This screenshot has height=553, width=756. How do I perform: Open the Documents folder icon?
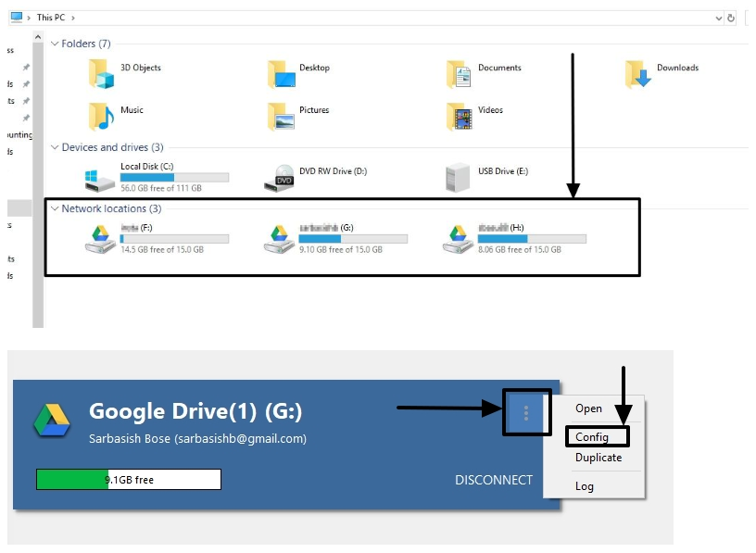click(x=459, y=74)
